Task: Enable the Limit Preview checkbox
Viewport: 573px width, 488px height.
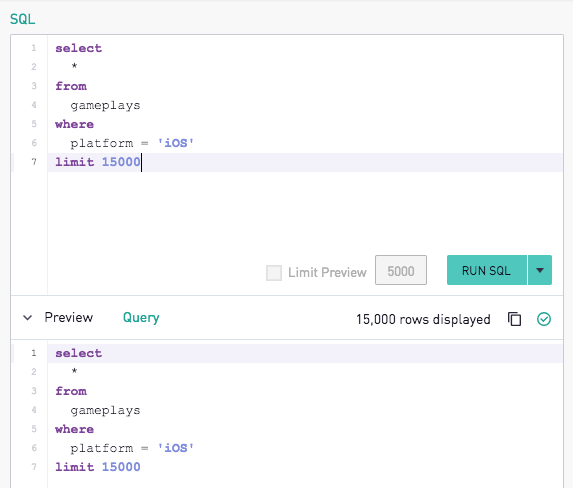Action: pyautogui.click(x=274, y=273)
